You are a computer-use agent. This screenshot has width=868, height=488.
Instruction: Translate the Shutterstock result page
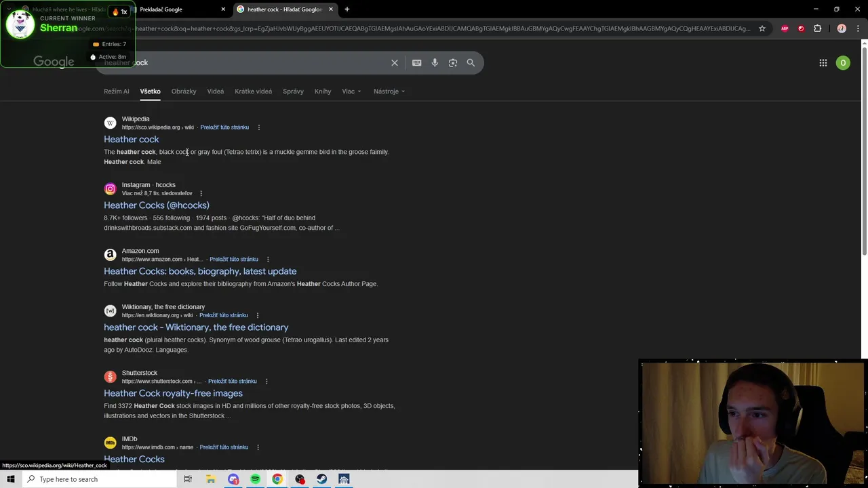coord(233,381)
